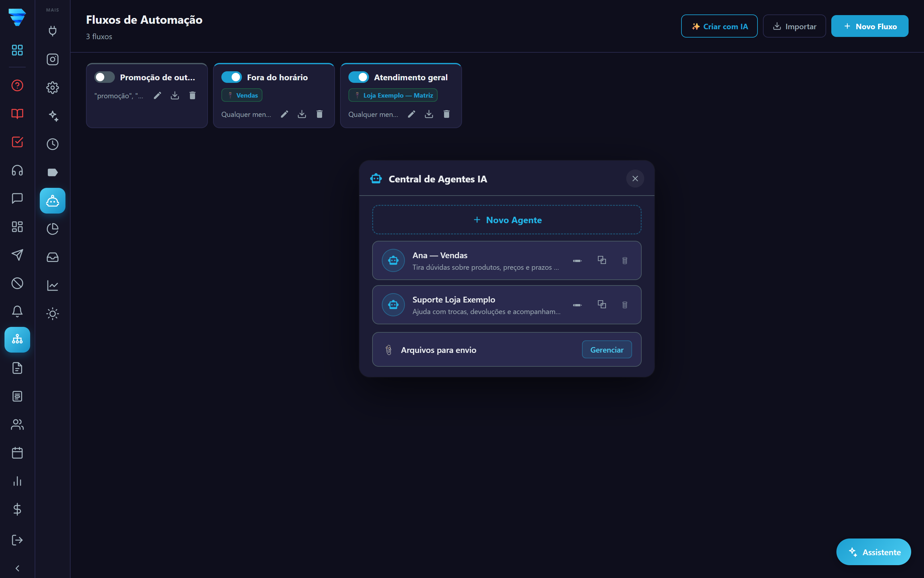
Task: Delete the Ana — Vendas agent
Action: click(x=625, y=261)
